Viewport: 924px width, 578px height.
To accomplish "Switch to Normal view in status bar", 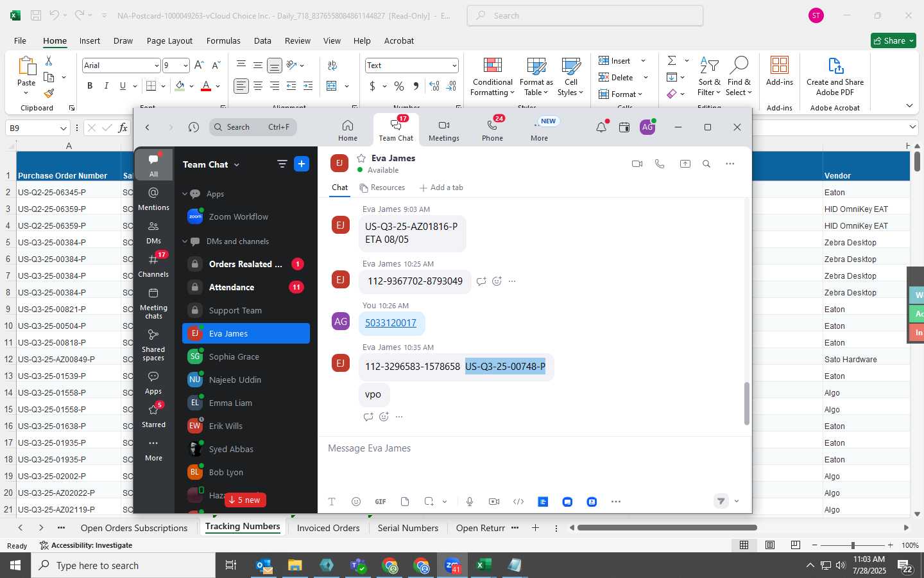I will pos(744,545).
